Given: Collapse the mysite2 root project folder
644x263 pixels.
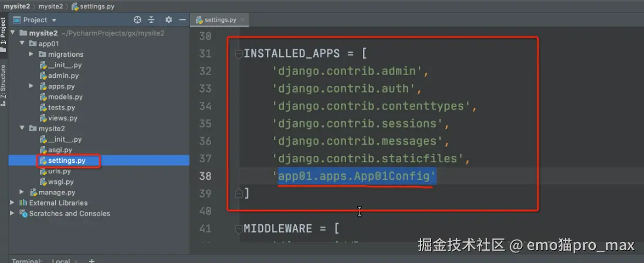Looking at the screenshot, I should (12, 33).
